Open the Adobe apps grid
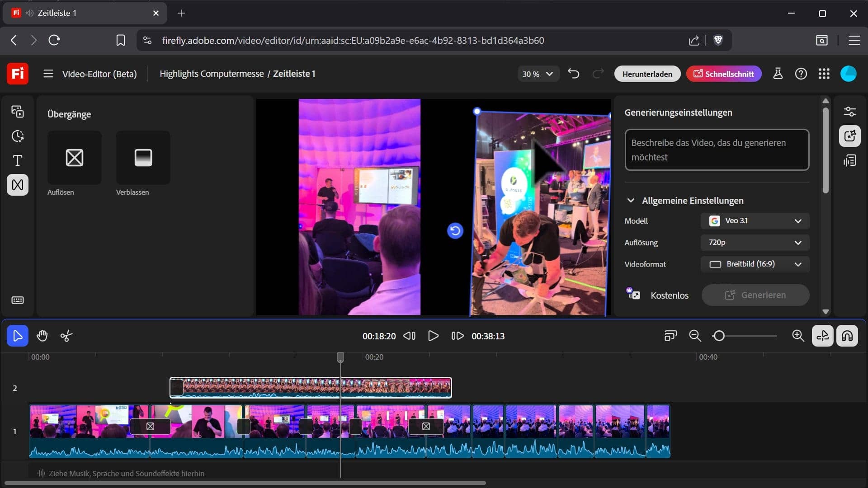The image size is (868, 488). coord(824,74)
